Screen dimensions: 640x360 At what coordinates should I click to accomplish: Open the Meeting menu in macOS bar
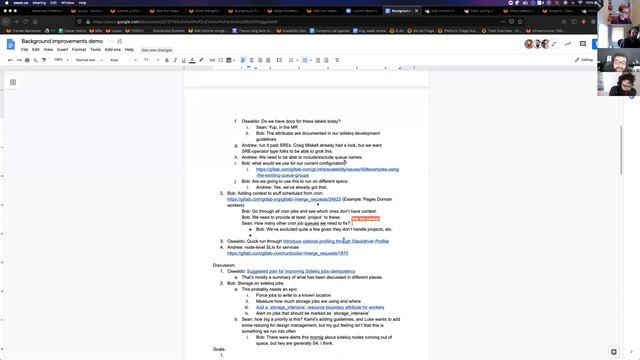click(x=39, y=2)
